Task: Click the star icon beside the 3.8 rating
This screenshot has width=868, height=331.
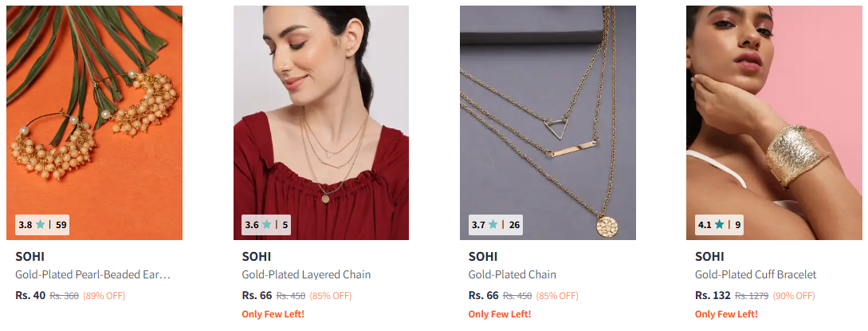Action: pyautogui.click(x=41, y=225)
